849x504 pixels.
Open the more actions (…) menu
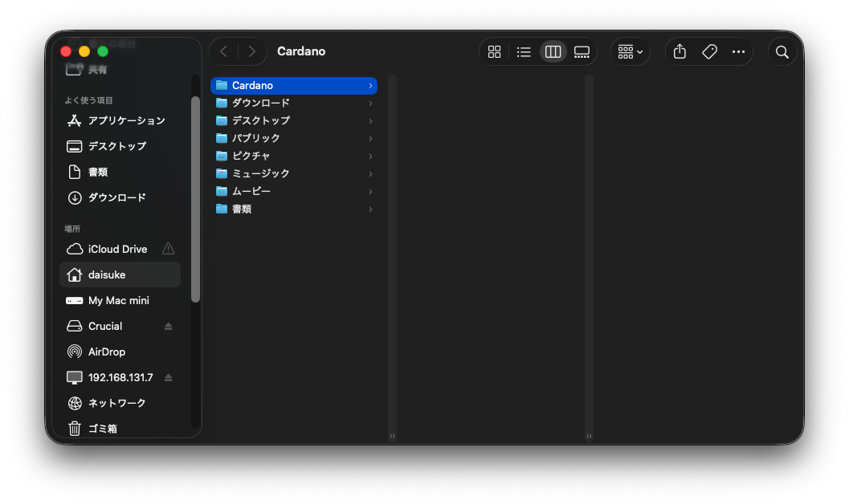(738, 51)
